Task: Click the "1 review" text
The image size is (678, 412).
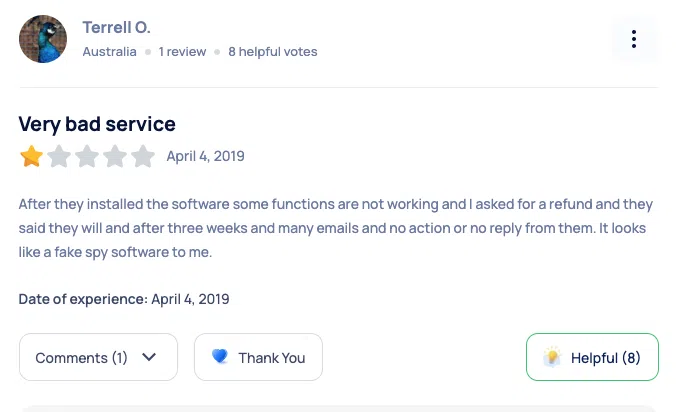Action: (182, 52)
